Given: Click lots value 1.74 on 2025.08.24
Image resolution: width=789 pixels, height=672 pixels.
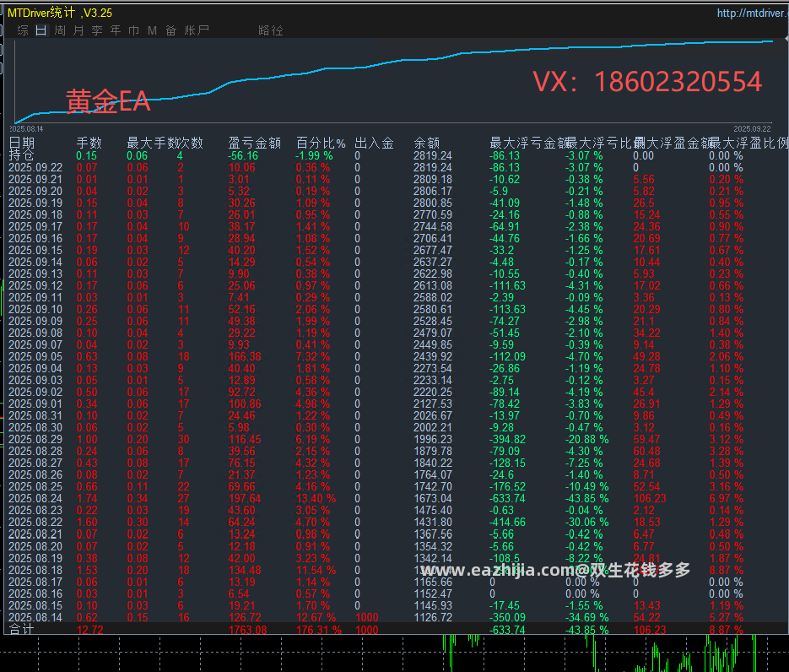Looking at the screenshot, I should pos(87,499).
